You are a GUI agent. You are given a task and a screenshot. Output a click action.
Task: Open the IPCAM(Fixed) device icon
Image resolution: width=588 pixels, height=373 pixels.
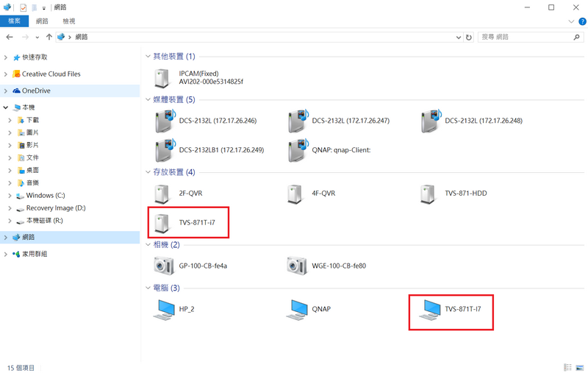pyautogui.click(x=162, y=78)
